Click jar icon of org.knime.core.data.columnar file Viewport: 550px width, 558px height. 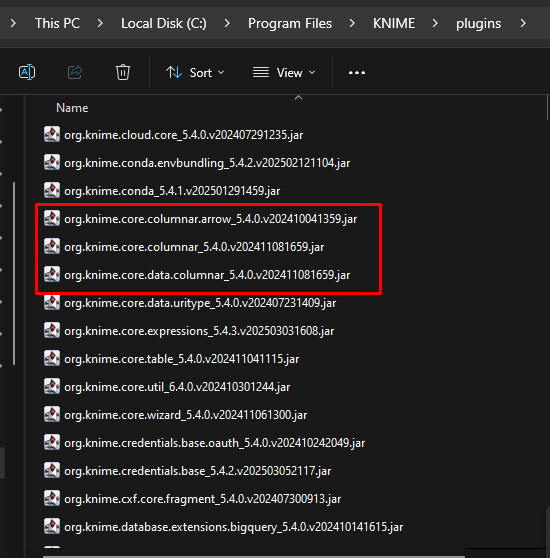pos(52,274)
